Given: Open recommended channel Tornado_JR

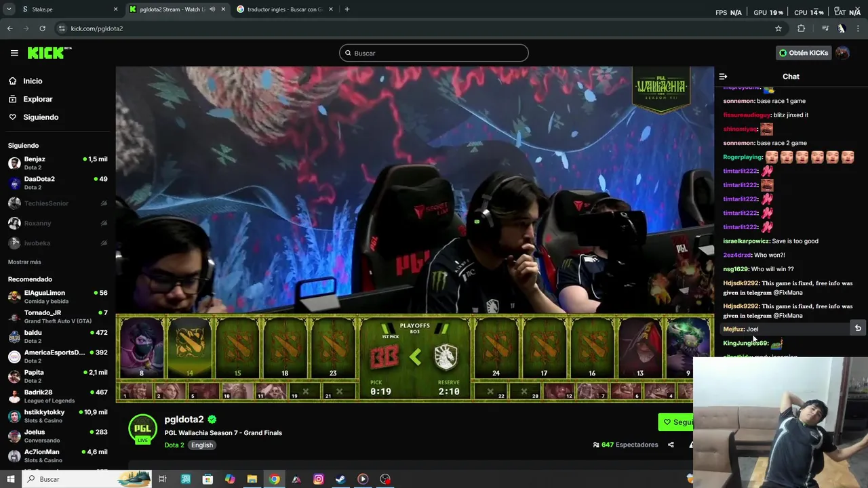Looking at the screenshot, I should click(58, 317).
